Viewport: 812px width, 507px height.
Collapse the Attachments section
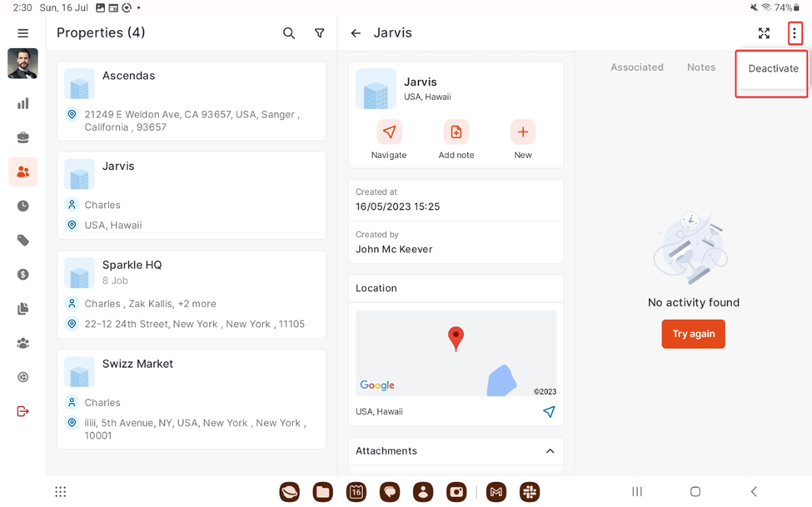550,451
